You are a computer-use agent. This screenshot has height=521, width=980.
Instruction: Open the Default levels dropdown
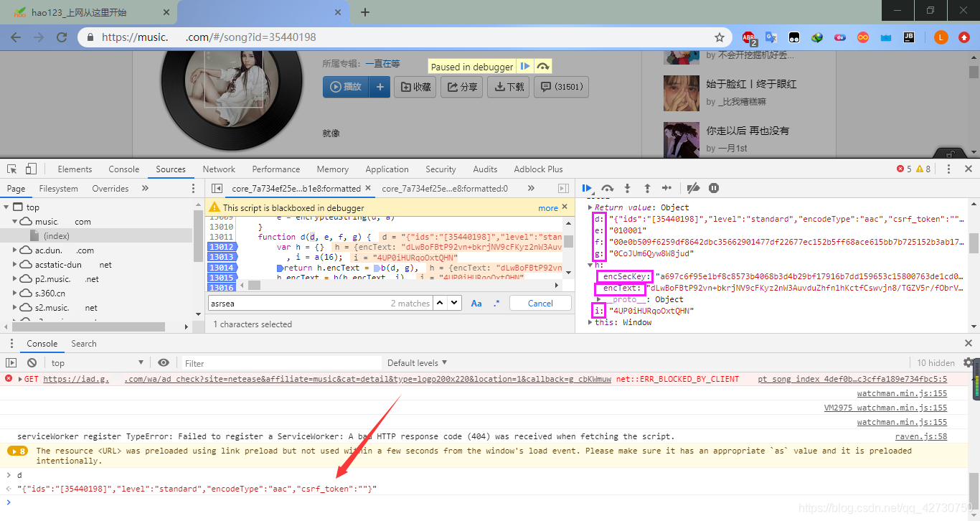(417, 363)
